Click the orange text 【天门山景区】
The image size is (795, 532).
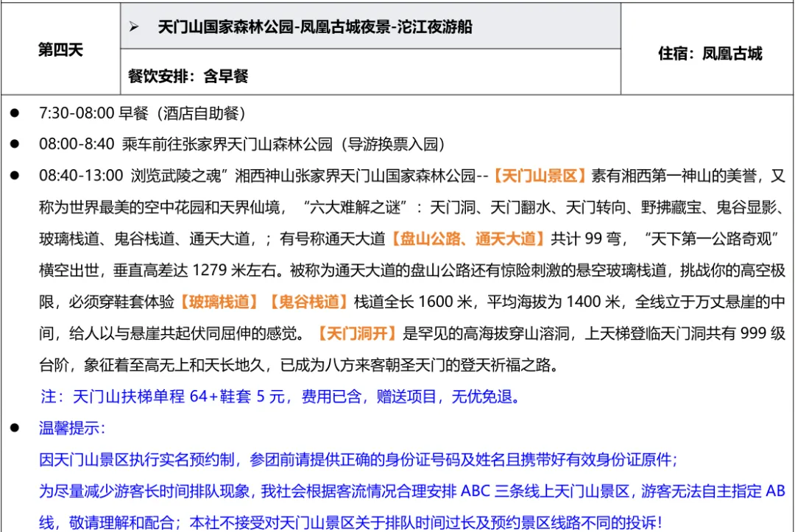540,176
